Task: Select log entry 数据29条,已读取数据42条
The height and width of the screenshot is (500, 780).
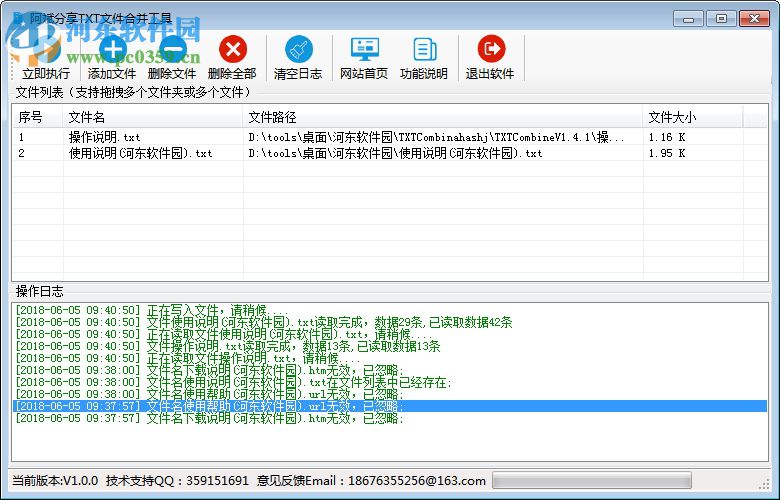Action: click(x=390, y=322)
